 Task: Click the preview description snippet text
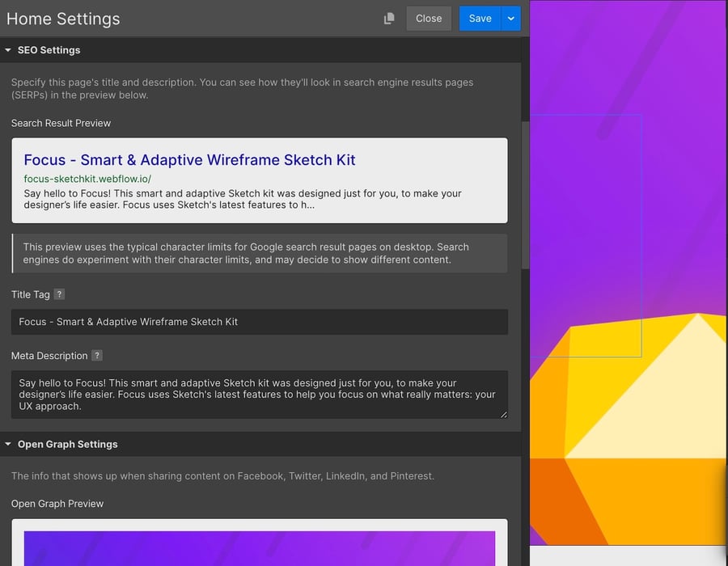243,199
